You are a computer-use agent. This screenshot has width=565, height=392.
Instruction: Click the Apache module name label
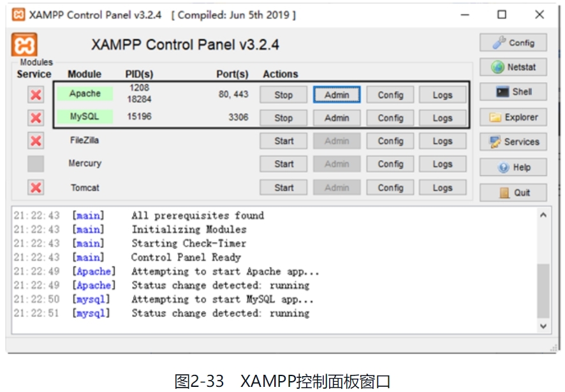click(x=85, y=94)
